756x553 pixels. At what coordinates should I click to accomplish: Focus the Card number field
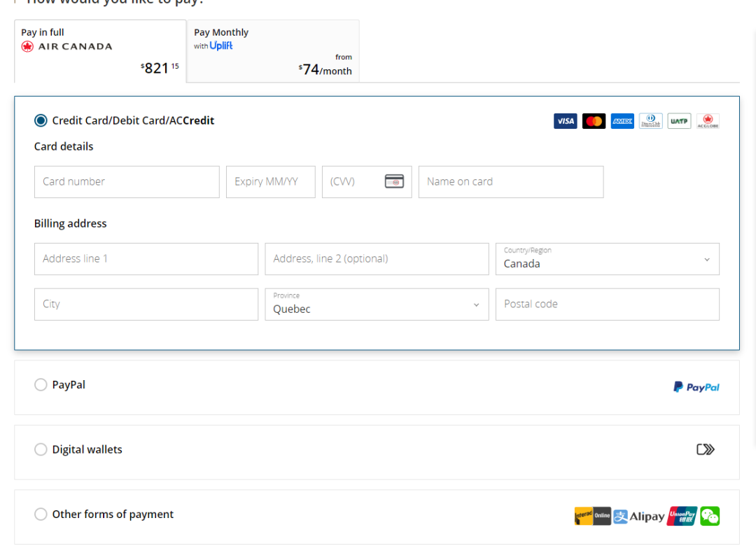tap(127, 182)
